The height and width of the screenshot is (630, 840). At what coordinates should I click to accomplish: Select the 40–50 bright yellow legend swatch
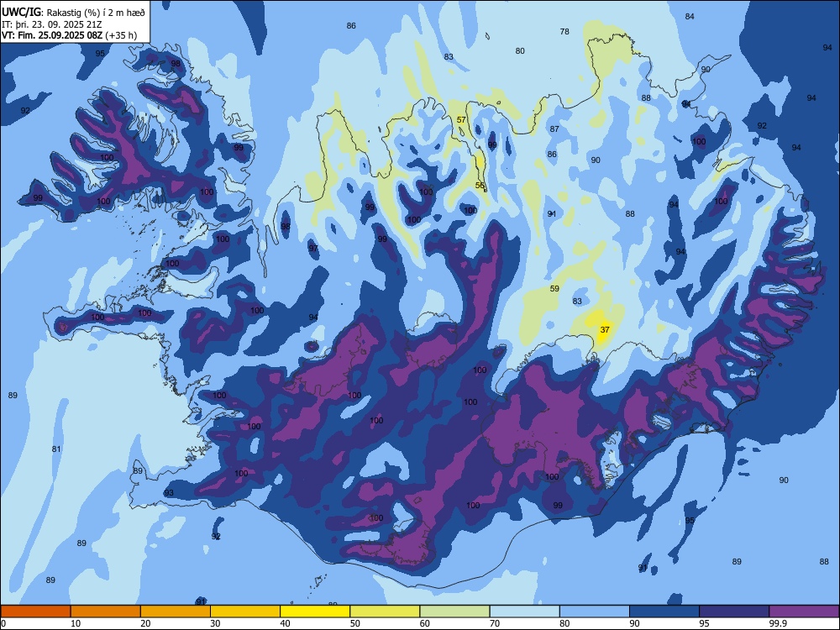coord(315,612)
